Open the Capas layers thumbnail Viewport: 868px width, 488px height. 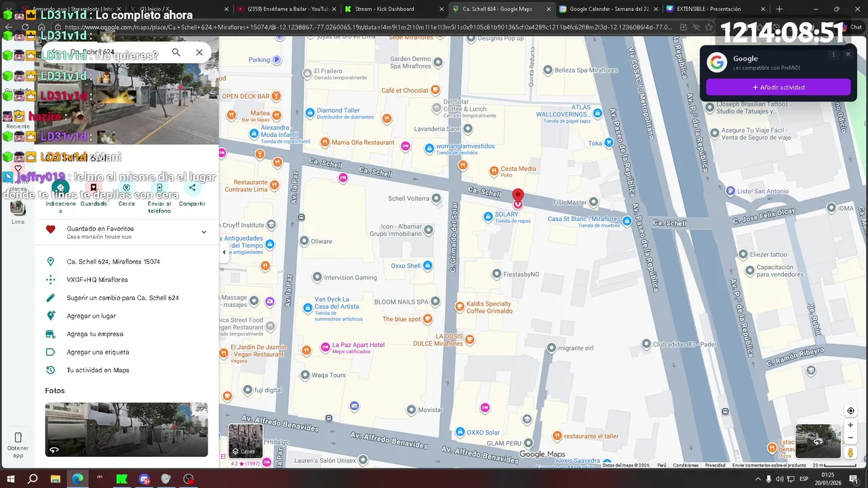pyautogui.click(x=245, y=441)
